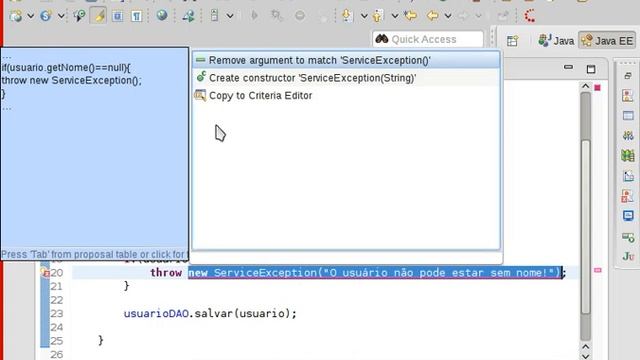Click the Open Type search icon
640x360 pixels.
[x=79, y=16]
